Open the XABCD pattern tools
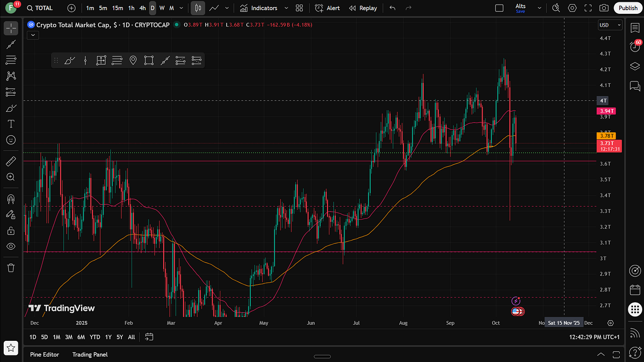The image size is (644, 362). coord(11,76)
